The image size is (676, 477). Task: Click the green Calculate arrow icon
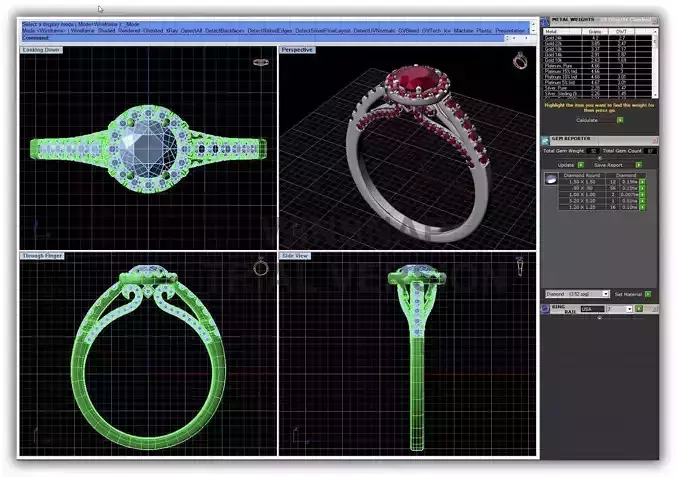[x=620, y=120]
